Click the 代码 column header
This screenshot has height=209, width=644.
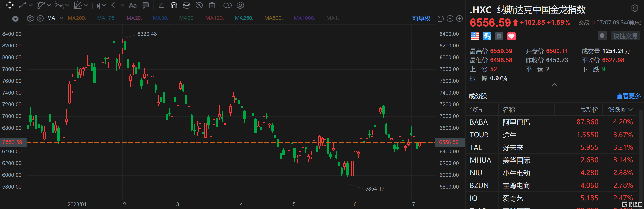pyautogui.click(x=476, y=110)
